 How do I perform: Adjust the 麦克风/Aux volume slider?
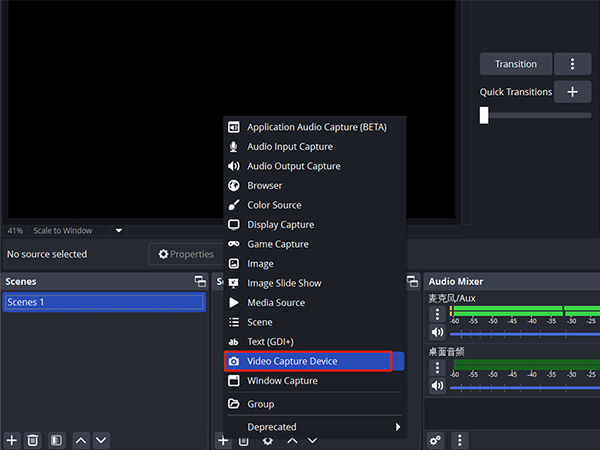click(520, 333)
